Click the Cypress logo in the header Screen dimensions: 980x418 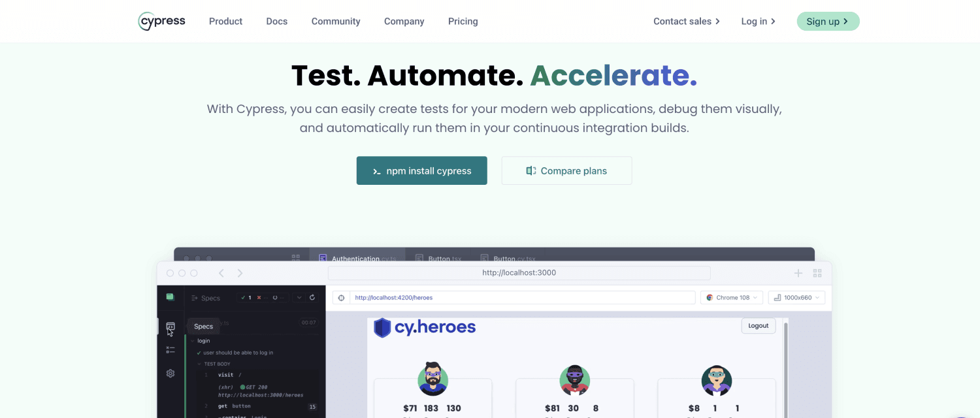[x=162, y=21]
